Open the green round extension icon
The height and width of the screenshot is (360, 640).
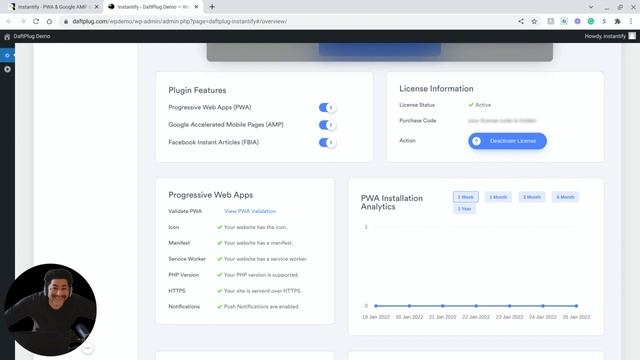pos(591,21)
